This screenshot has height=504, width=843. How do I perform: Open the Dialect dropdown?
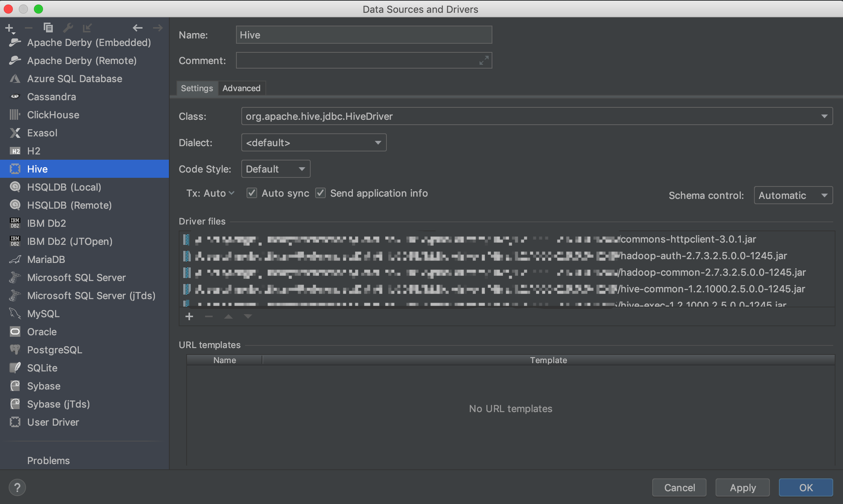click(x=314, y=143)
